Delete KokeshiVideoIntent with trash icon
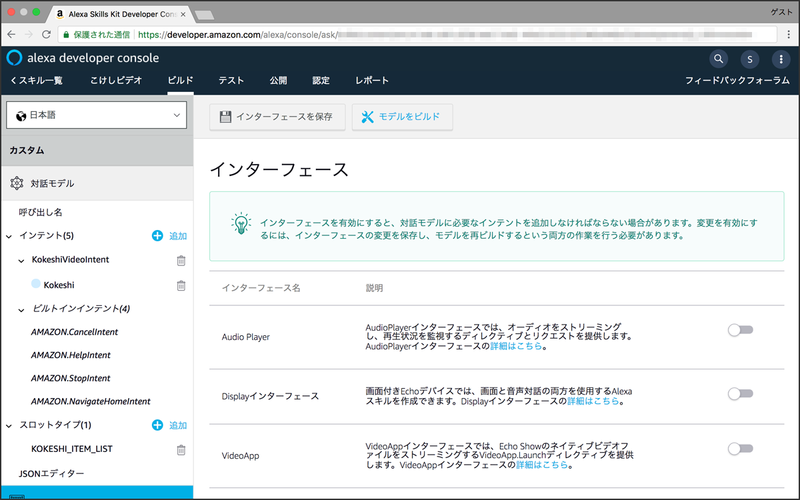Screen dimensions: 800x500 click(x=181, y=261)
